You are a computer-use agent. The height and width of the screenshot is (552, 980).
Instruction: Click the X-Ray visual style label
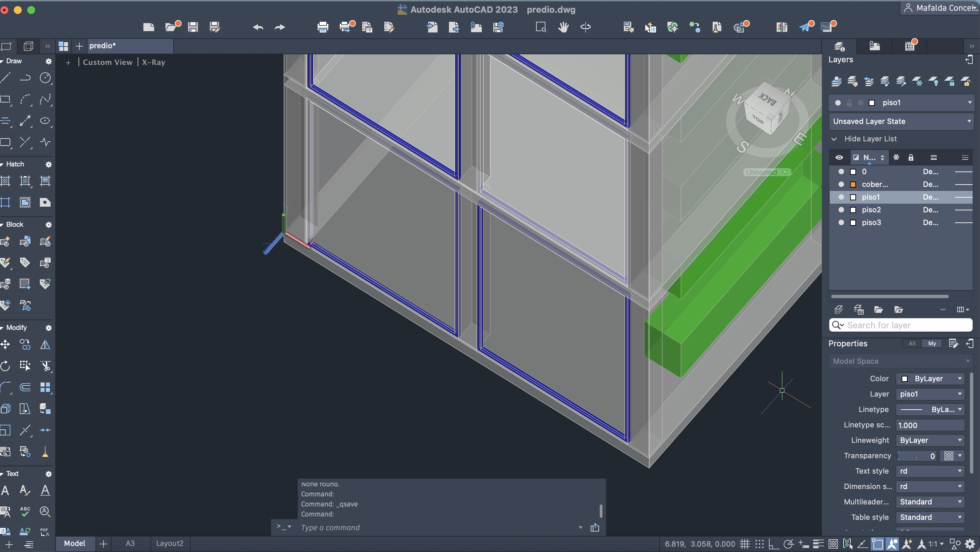tap(153, 62)
